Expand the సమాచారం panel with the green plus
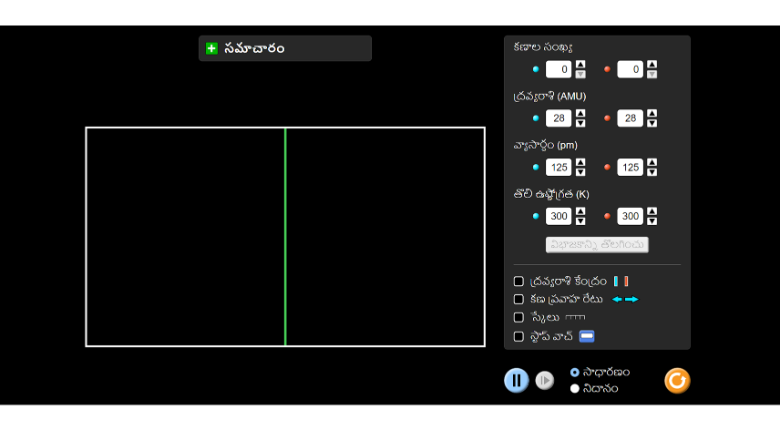This screenshot has height=430, width=780. [x=211, y=48]
